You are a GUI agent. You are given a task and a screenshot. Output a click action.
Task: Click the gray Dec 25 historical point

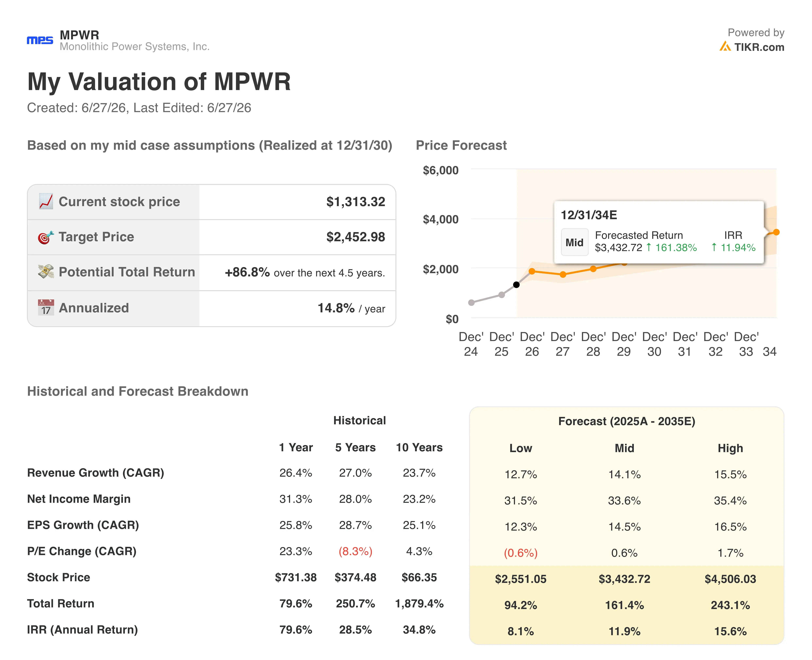pyautogui.click(x=502, y=295)
